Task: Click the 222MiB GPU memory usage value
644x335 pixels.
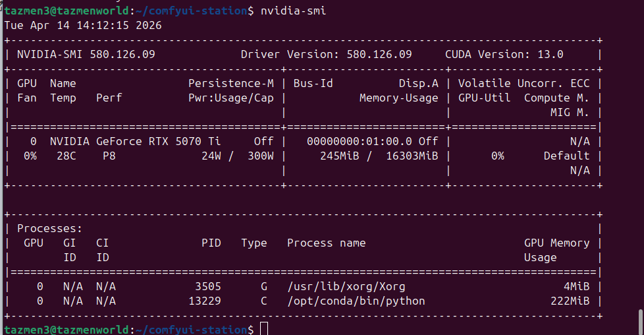Action: tap(570, 301)
